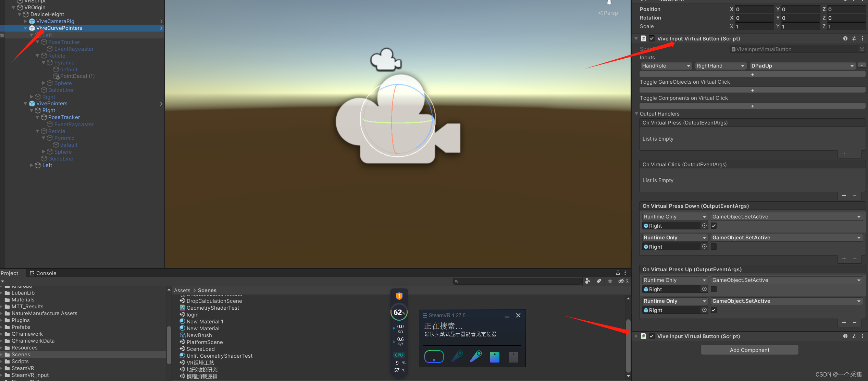868x381 pixels.
Task: Open preset selector on first Vive Input script
Action: pos(854,39)
